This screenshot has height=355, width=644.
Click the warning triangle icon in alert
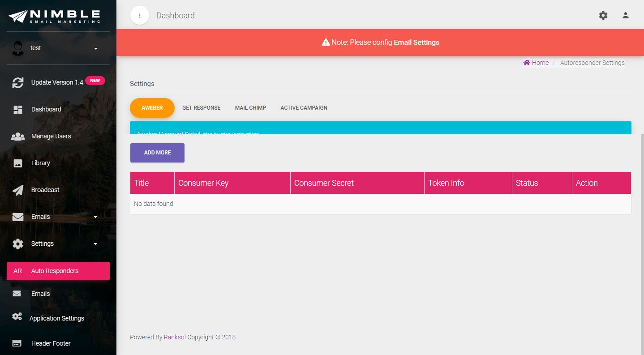(326, 42)
